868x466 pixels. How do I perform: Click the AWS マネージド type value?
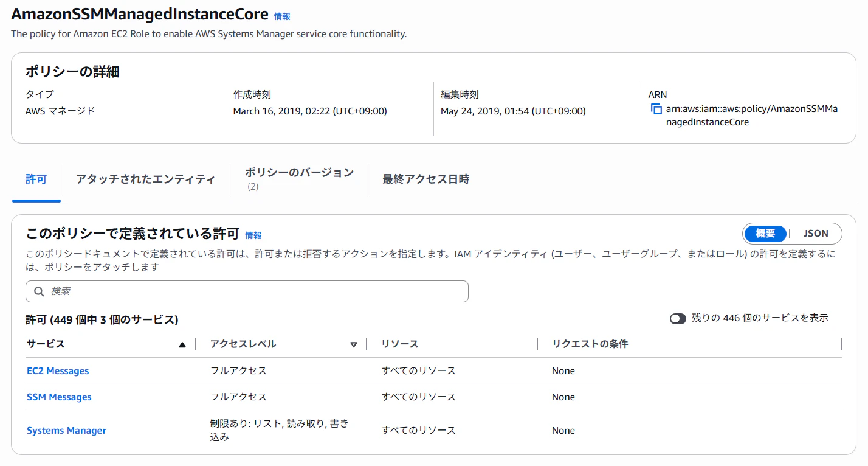tap(60, 111)
